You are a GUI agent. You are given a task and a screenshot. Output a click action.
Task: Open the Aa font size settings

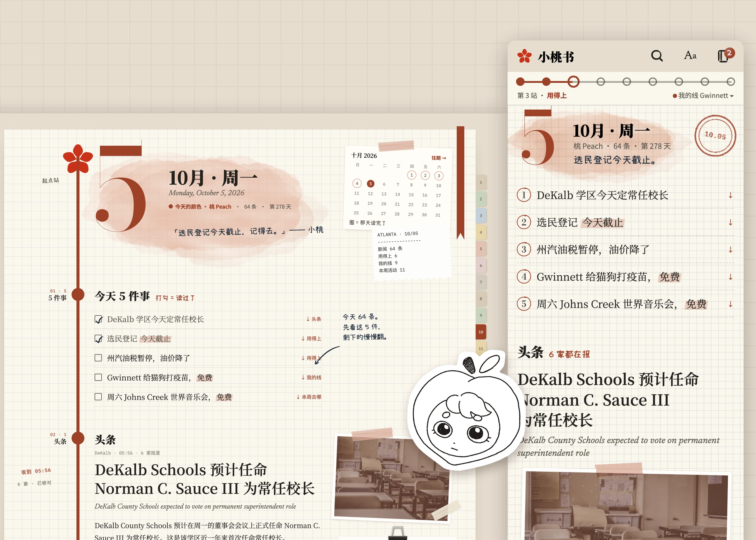690,56
